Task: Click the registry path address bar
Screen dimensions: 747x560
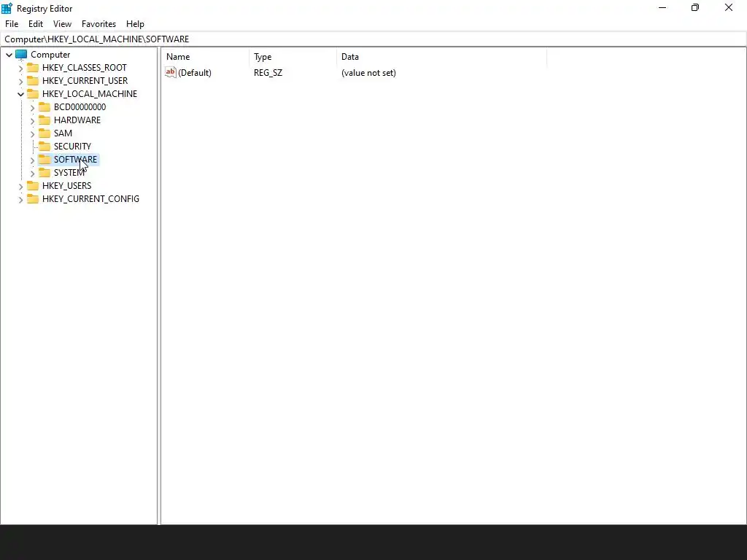Action: coord(373,39)
